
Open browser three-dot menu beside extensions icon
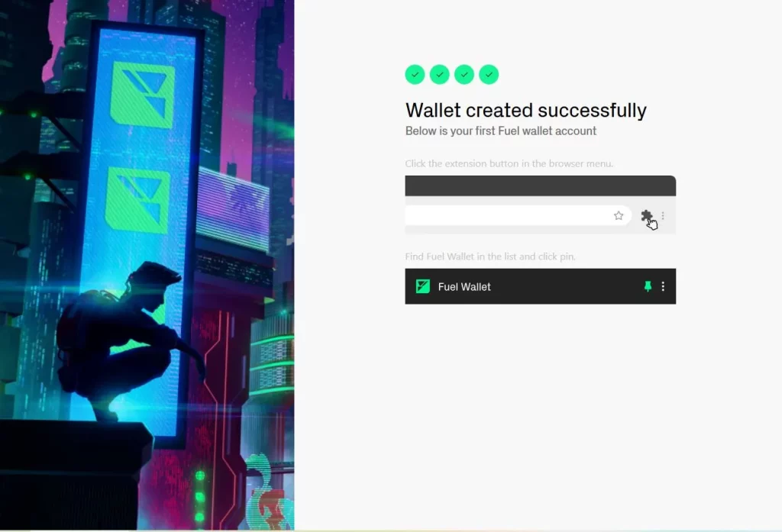[x=663, y=216]
